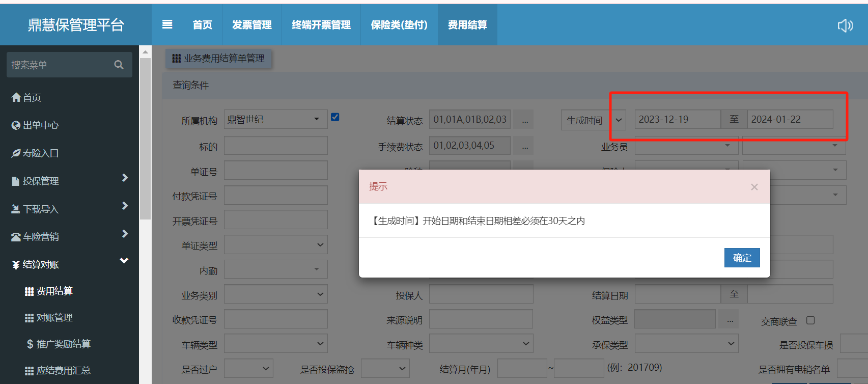Click the 结算状态 value field 01,01A,01B,02,03
The height and width of the screenshot is (384, 868).
[470, 119]
